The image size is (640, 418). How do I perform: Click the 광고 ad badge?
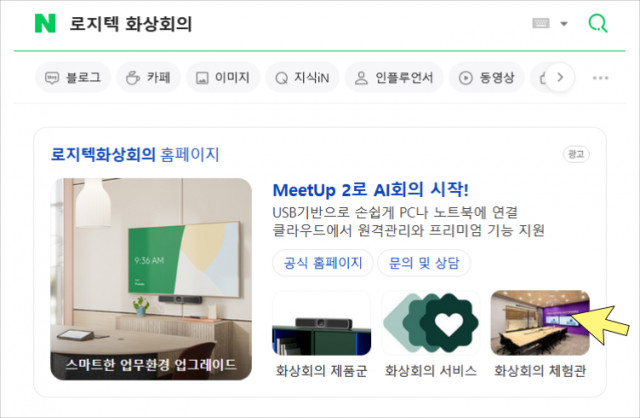tap(576, 154)
